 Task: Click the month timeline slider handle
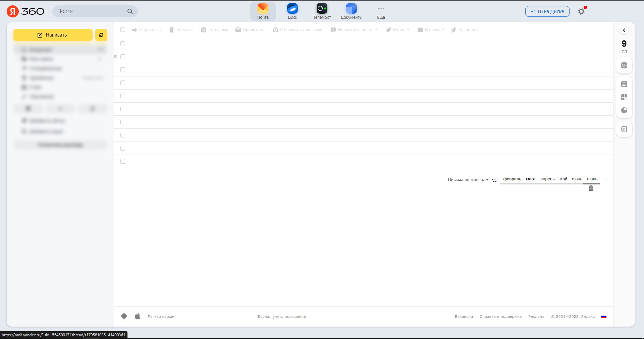click(x=591, y=188)
